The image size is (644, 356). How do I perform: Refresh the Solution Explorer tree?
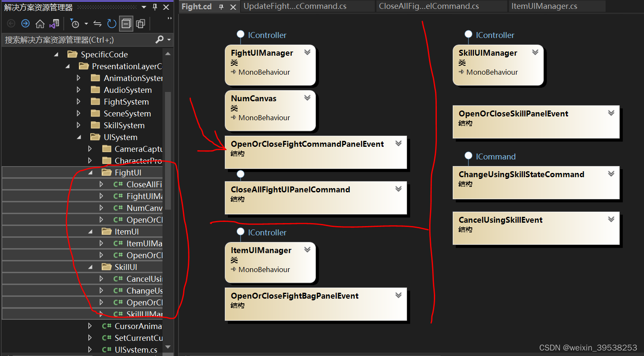point(111,24)
